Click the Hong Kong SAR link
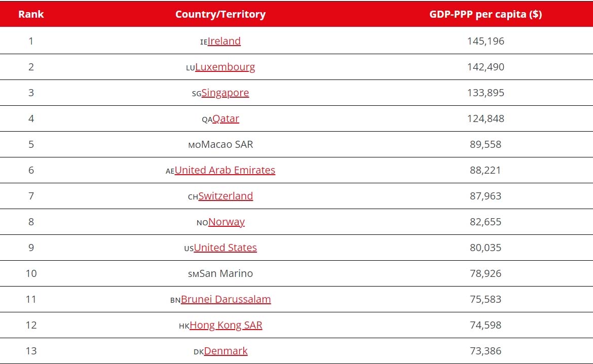The image size is (593, 364). (x=226, y=325)
